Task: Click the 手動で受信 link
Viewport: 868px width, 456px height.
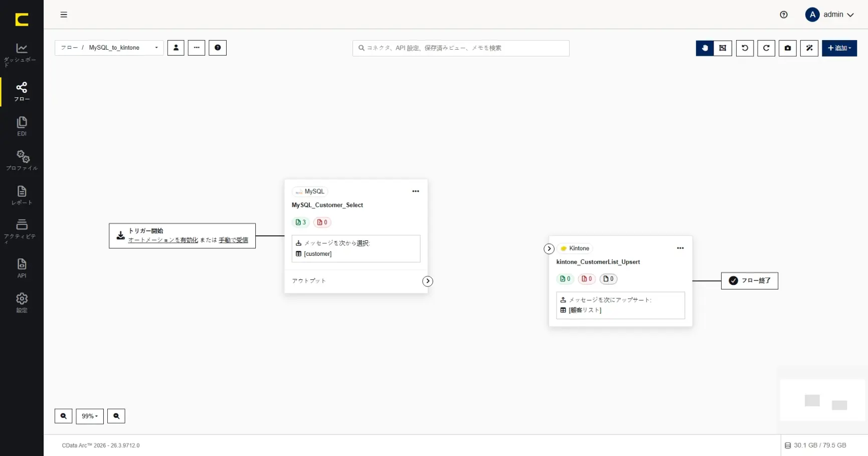Action: click(x=233, y=240)
